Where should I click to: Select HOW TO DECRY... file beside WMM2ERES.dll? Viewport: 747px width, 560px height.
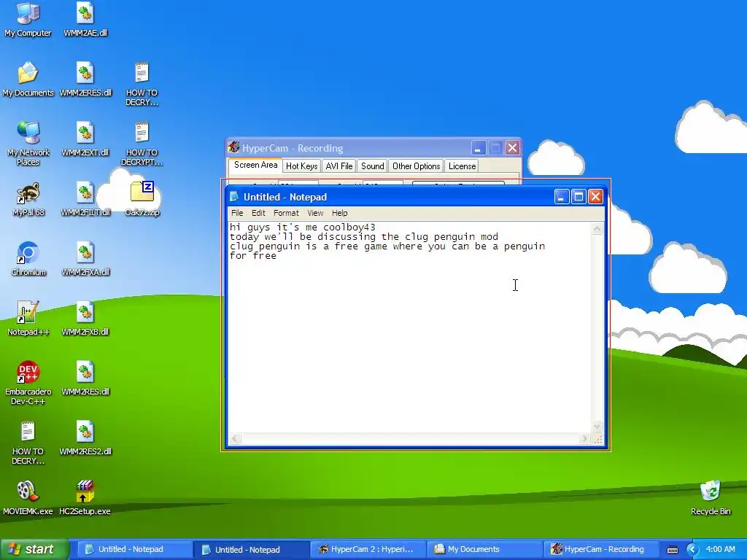coord(142,84)
